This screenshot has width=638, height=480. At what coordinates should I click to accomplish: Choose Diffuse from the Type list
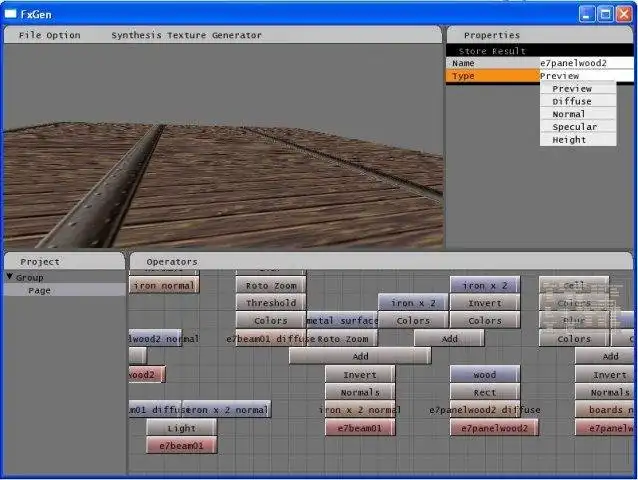coord(572,101)
